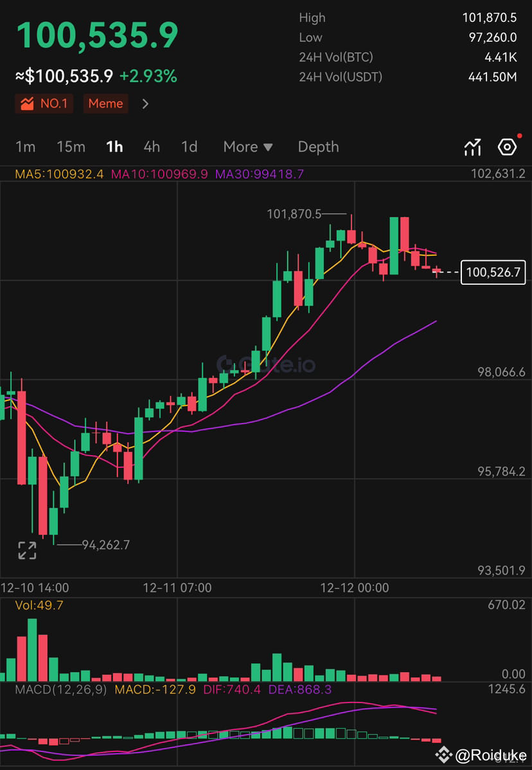Select the 1h timeframe
The height and width of the screenshot is (770, 532).
[114, 147]
